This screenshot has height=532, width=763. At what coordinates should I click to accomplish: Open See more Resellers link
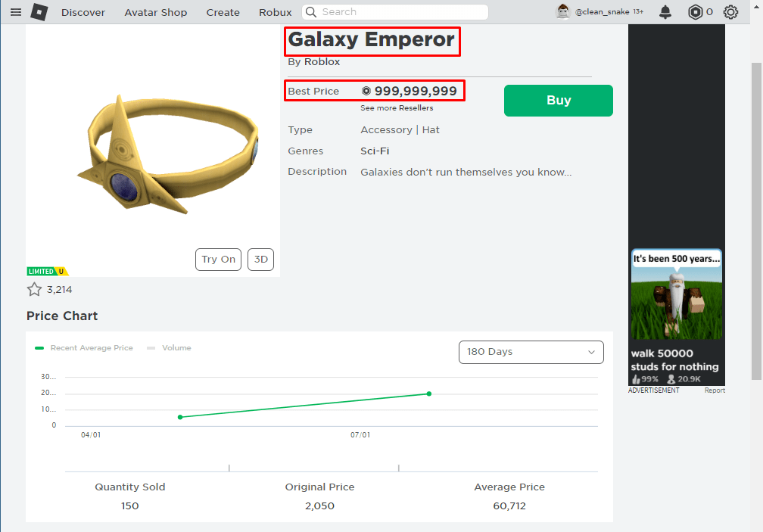click(x=397, y=108)
